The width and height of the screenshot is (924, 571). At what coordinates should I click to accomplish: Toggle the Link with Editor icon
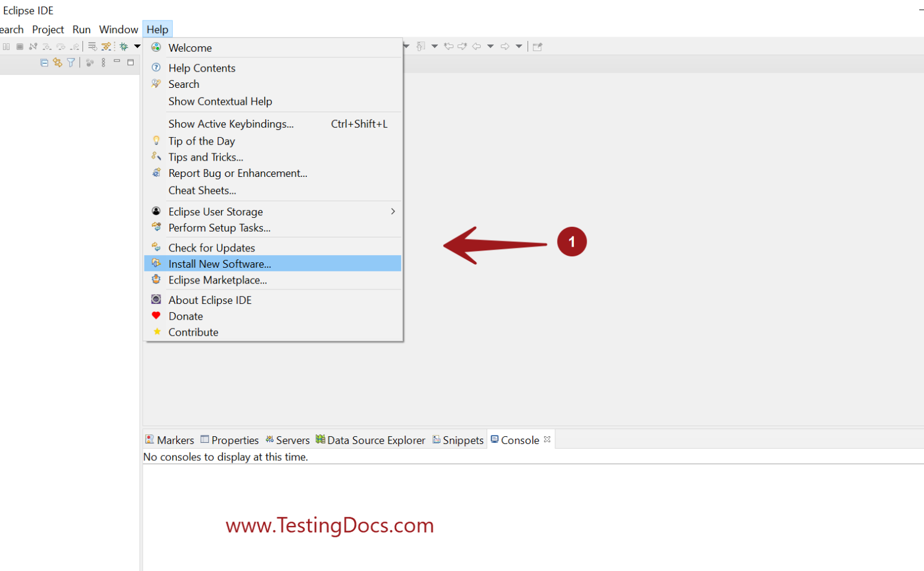click(58, 63)
